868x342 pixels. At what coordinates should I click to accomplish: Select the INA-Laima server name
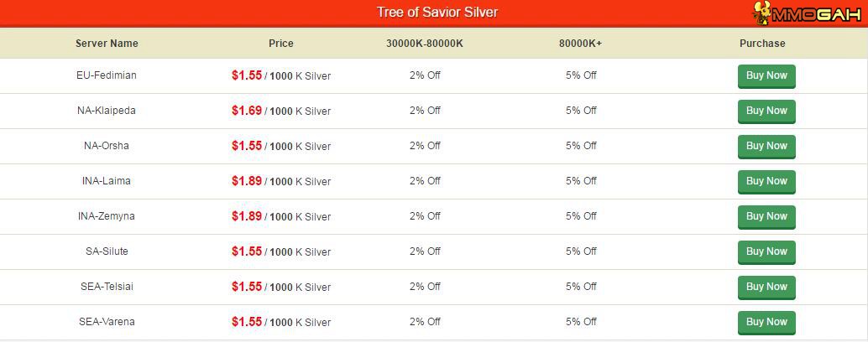[107, 181]
